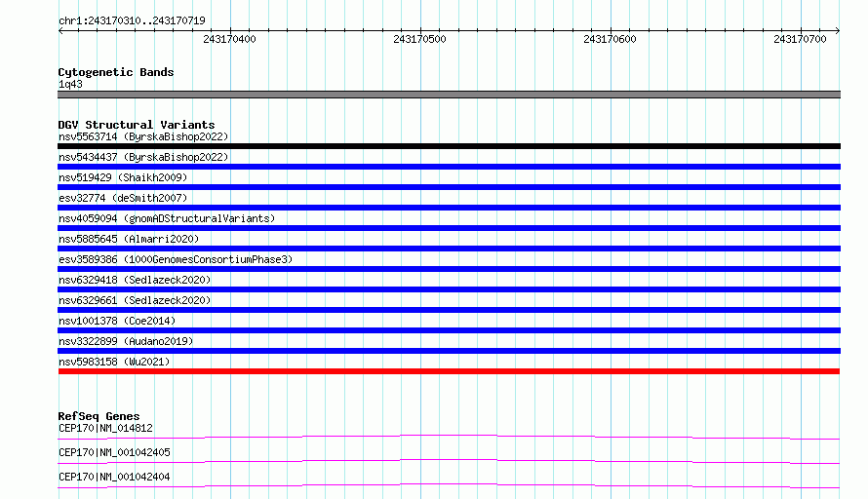This screenshot has height=499, width=868.
Task: Click the magenta CEP170|NM_014812 transcript line
Action: point(449,437)
